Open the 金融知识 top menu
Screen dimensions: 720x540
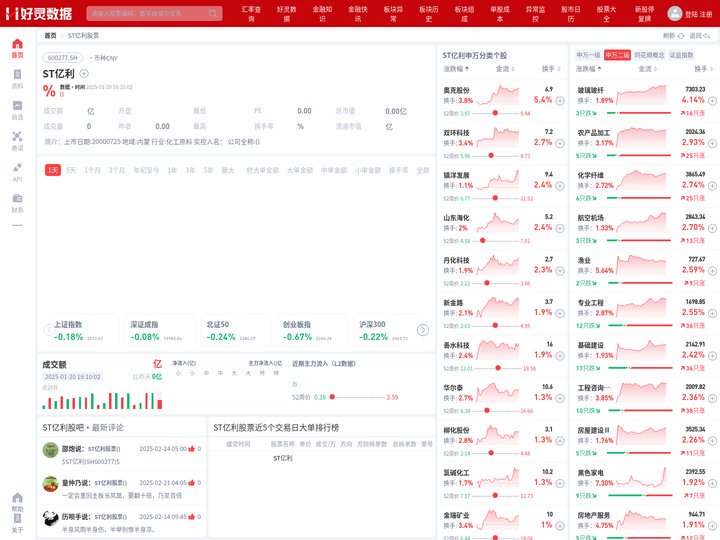coord(322,14)
